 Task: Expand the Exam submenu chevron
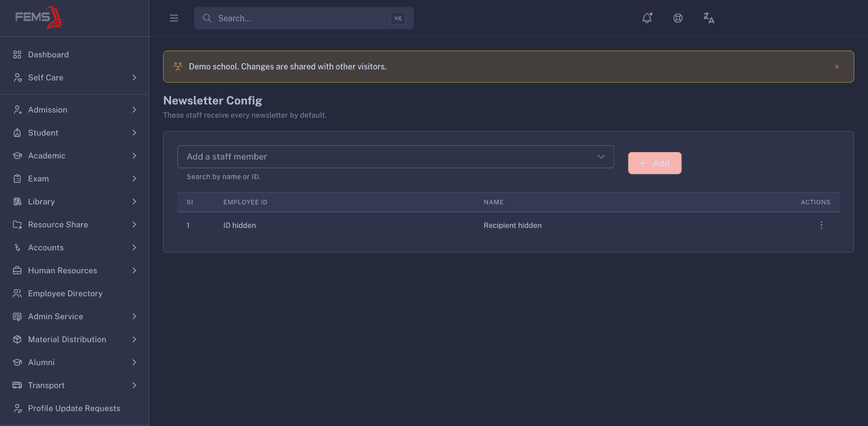tap(134, 179)
